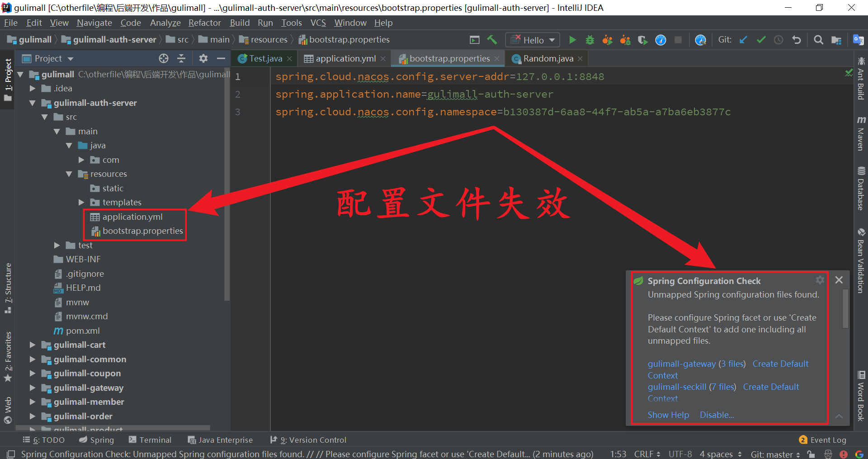Select pom.xml in project tree
The image size is (868, 459).
coord(83,331)
